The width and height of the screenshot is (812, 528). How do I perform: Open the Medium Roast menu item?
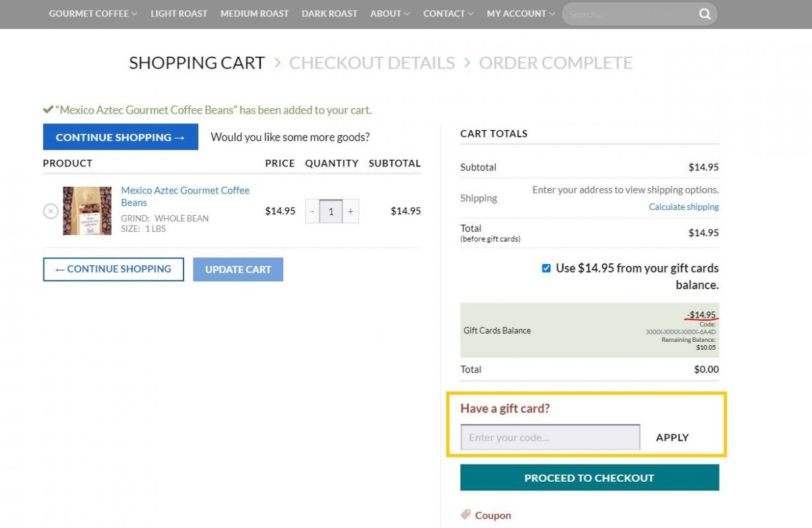[x=254, y=13]
